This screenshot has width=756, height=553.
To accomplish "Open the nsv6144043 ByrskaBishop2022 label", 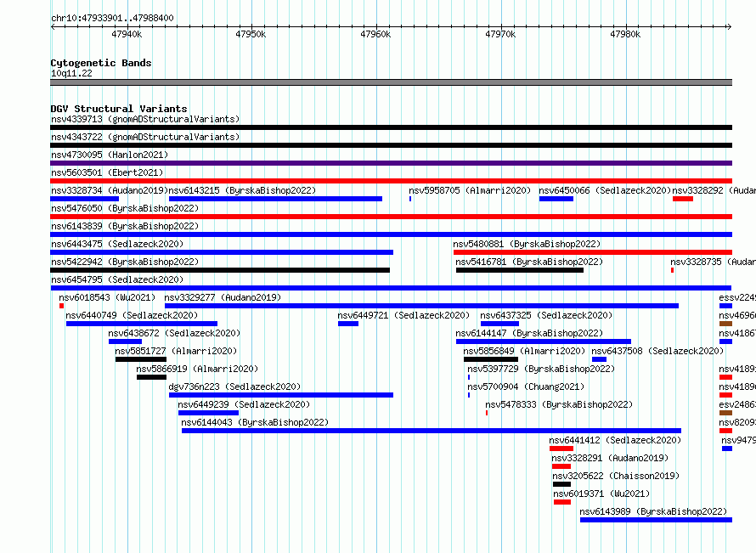I will click(x=255, y=422).
